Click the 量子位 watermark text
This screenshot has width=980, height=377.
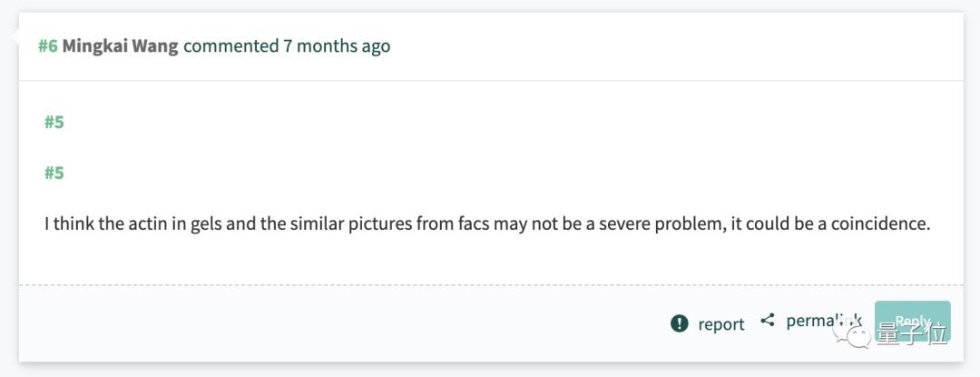911,334
